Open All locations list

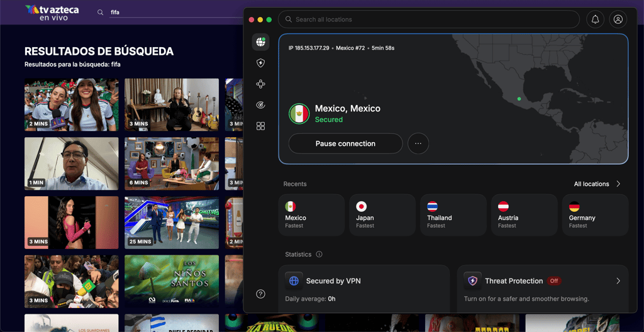pyautogui.click(x=591, y=184)
